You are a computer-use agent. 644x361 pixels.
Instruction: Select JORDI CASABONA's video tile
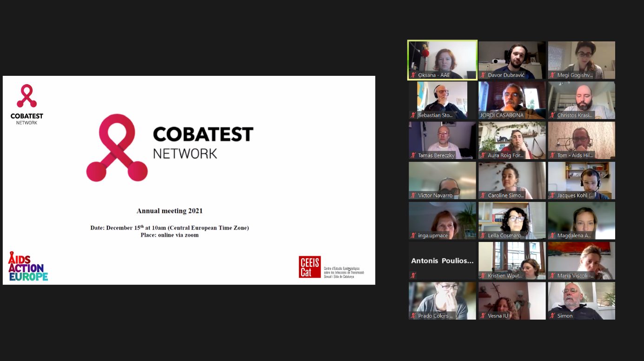[512, 99]
